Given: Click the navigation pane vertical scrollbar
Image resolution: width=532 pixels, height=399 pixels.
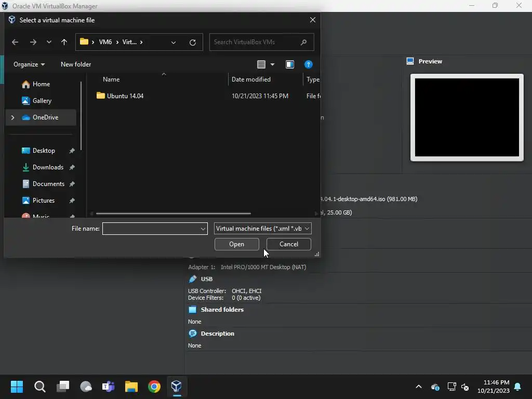Looking at the screenshot, I should click(x=81, y=116).
